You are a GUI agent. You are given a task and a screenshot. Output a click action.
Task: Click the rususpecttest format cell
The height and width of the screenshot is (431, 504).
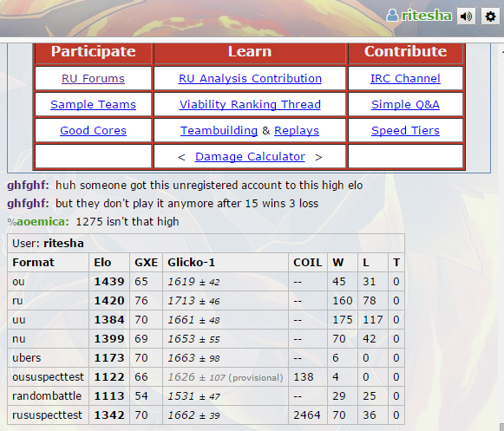point(48,415)
